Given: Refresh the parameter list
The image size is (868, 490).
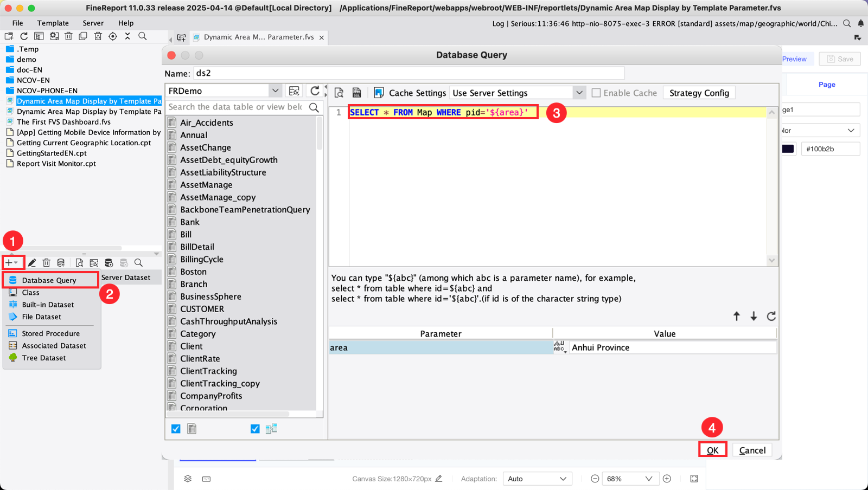Looking at the screenshot, I should point(771,316).
